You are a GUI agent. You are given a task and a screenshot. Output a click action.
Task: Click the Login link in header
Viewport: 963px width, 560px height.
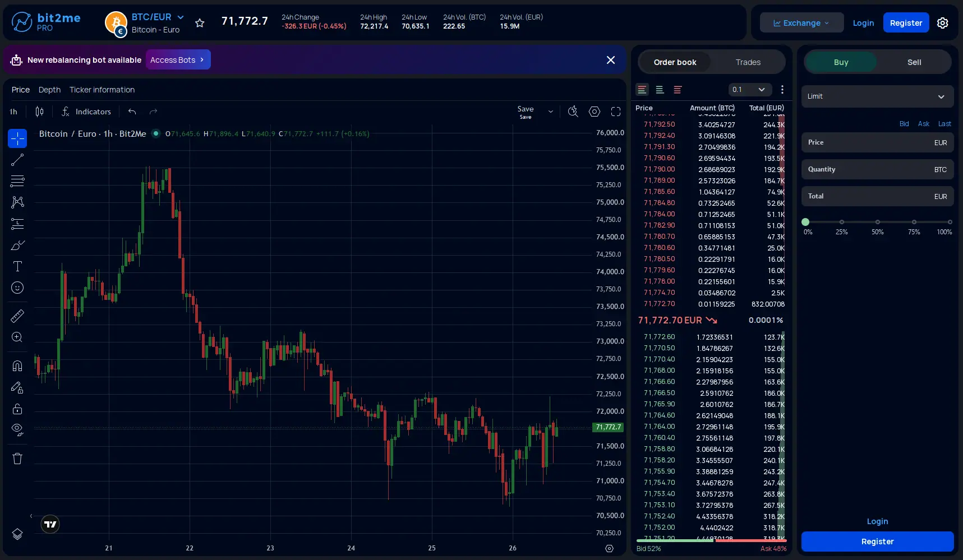(863, 23)
